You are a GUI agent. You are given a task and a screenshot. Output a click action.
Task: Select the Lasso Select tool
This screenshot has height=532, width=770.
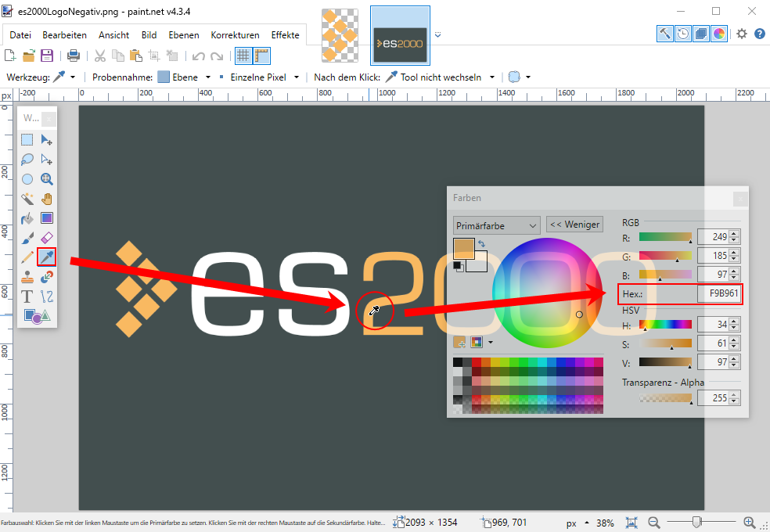(27, 160)
